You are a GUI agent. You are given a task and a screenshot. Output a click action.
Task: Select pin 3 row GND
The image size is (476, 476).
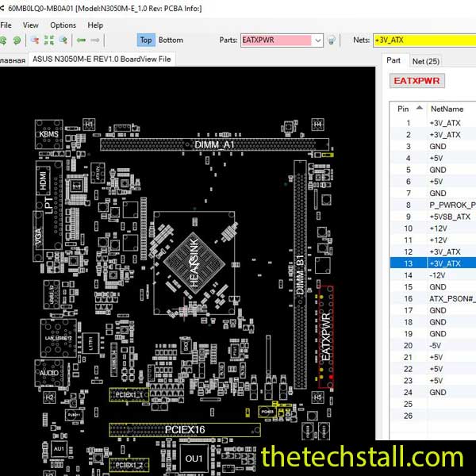pyautogui.click(x=433, y=146)
